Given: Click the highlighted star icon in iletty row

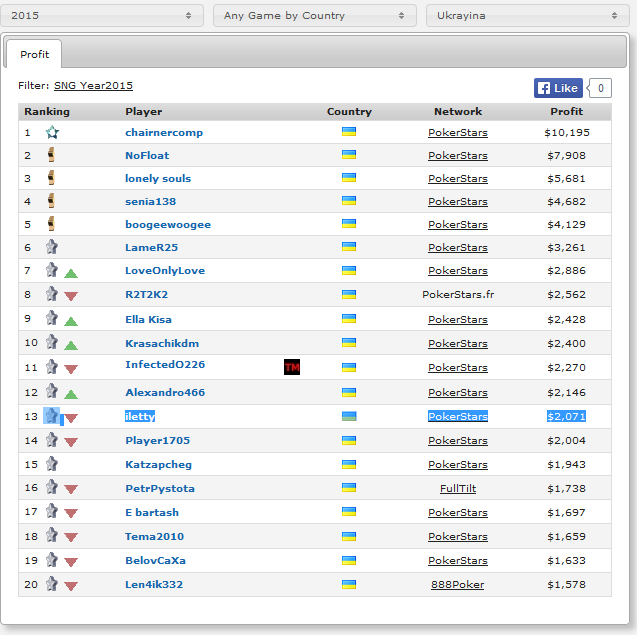Looking at the screenshot, I should coord(52,416).
